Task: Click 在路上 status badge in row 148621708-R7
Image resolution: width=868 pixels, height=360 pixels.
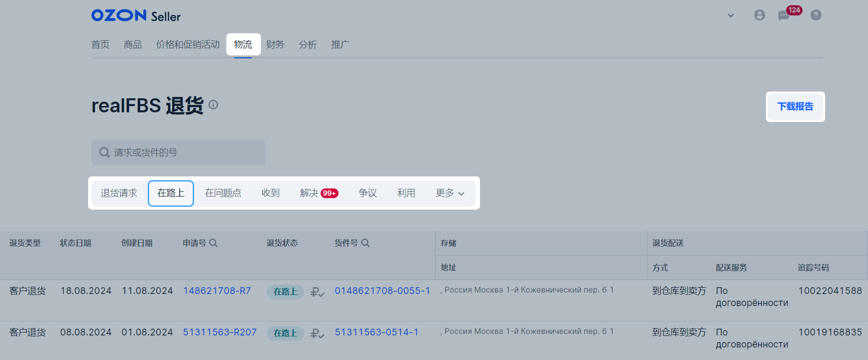Action: pos(285,292)
